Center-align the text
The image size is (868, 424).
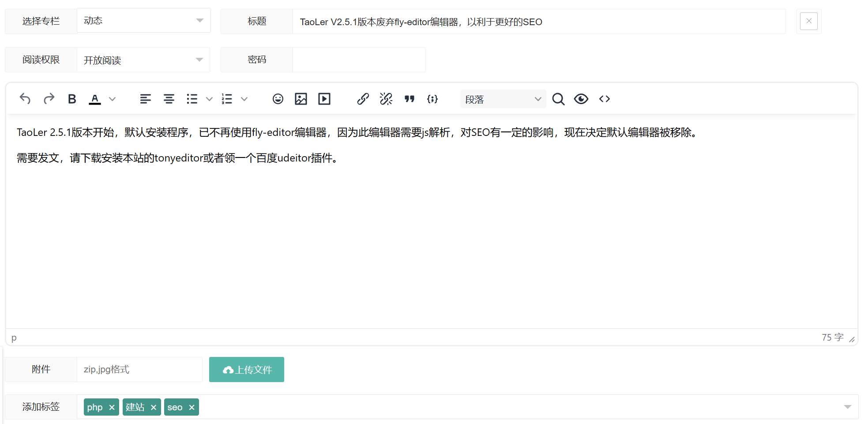point(169,99)
